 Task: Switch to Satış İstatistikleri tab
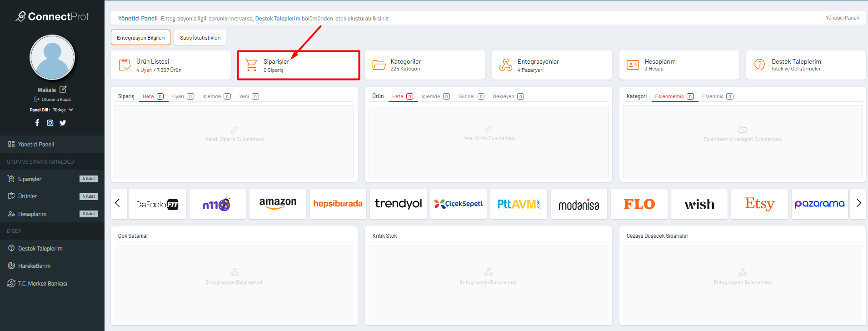(200, 38)
